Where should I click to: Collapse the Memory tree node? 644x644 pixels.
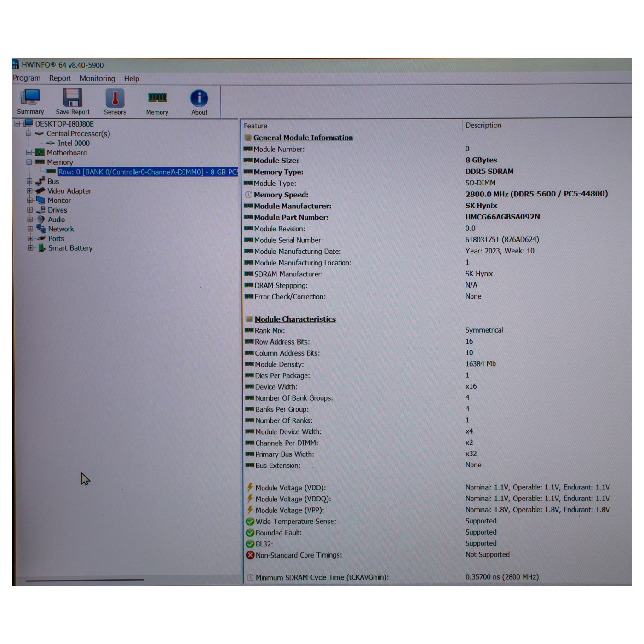click(29, 162)
